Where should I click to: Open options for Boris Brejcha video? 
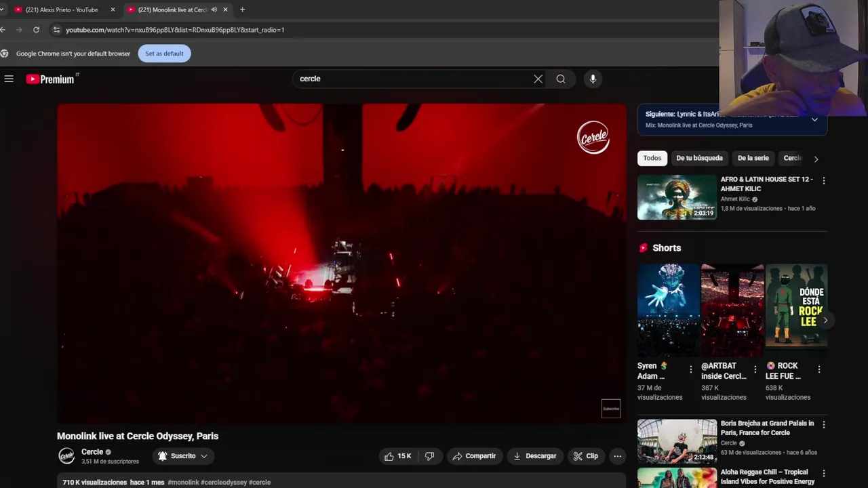(823, 425)
